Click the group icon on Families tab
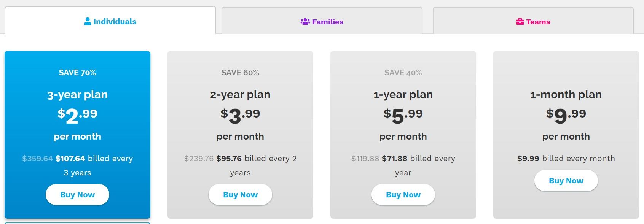 (305, 22)
